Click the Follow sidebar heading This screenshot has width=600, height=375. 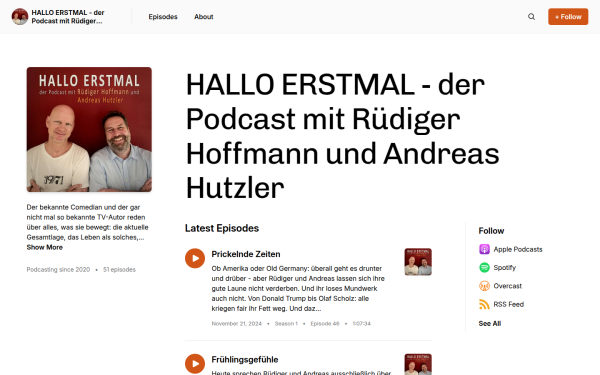(x=491, y=231)
